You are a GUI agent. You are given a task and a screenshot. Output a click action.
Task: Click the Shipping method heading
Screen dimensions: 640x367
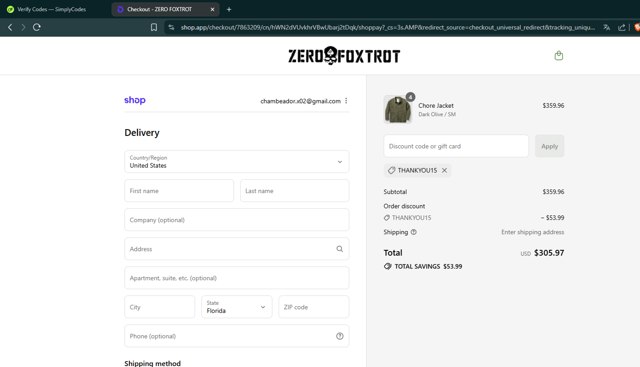(153, 363)
